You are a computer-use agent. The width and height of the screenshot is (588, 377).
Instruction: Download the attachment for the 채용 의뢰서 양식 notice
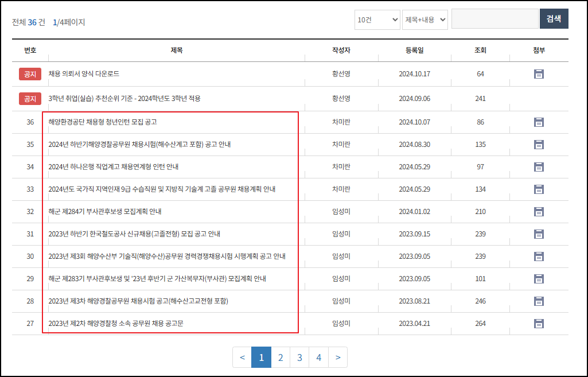(x=538, y=73)
